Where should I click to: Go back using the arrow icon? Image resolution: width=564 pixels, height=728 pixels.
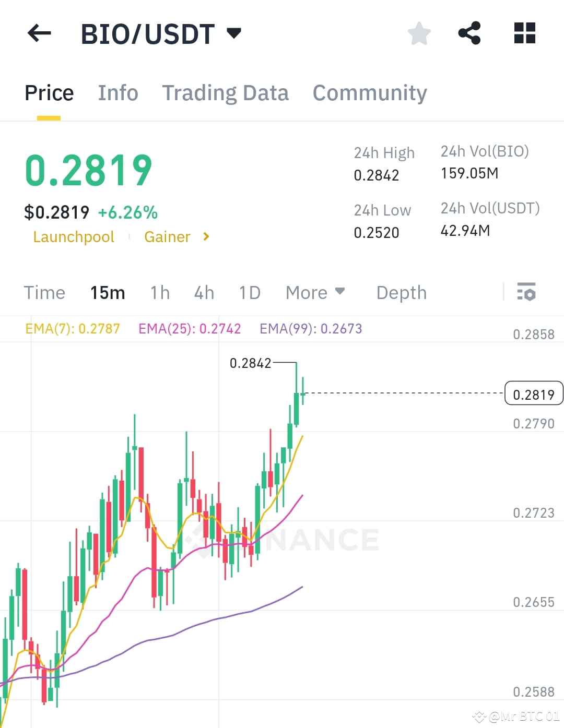click(x=39, y=33)
